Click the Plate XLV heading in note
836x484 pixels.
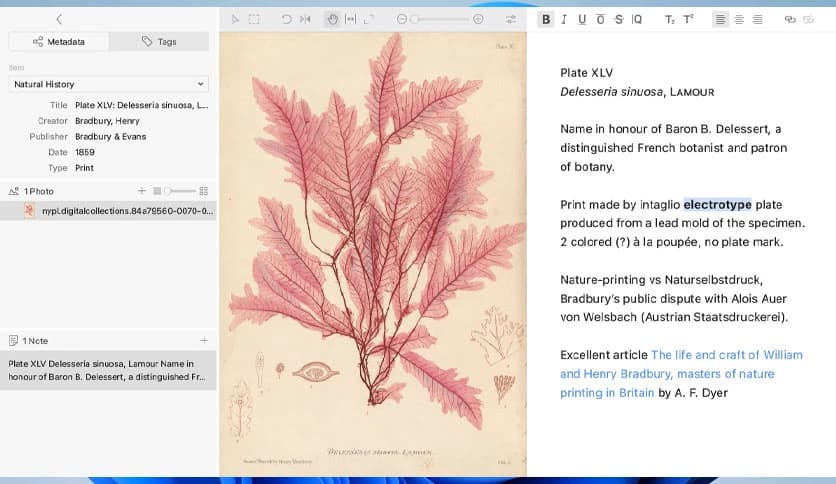point(586,73)
